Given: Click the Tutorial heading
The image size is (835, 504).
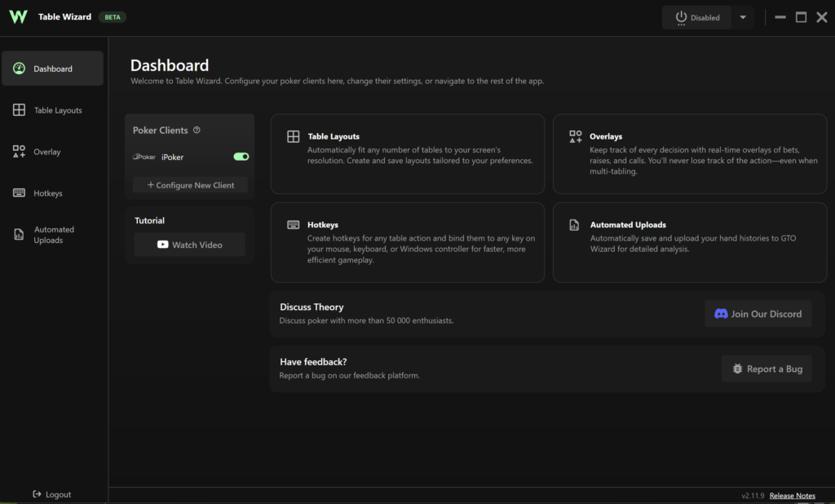Looking at the screenshot, I should pos(150,220).
